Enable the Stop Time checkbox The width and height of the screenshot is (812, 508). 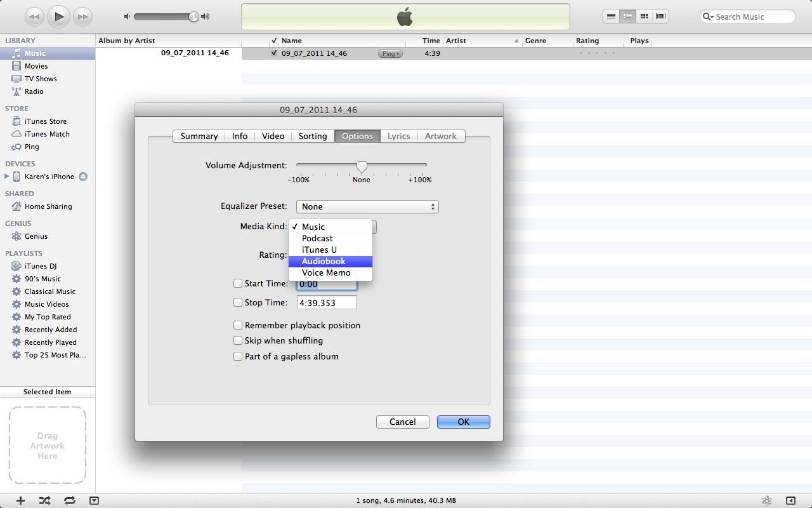pos(238,302)
